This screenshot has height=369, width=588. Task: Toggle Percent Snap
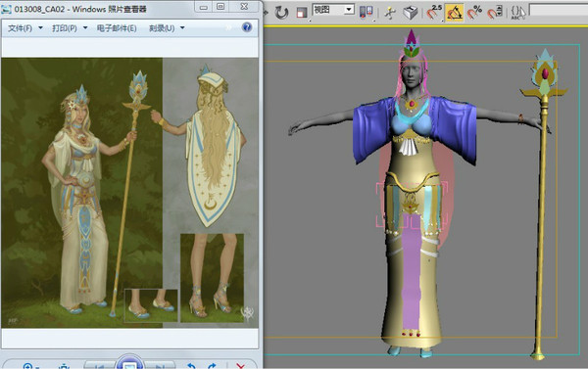(x=474, y=13)
